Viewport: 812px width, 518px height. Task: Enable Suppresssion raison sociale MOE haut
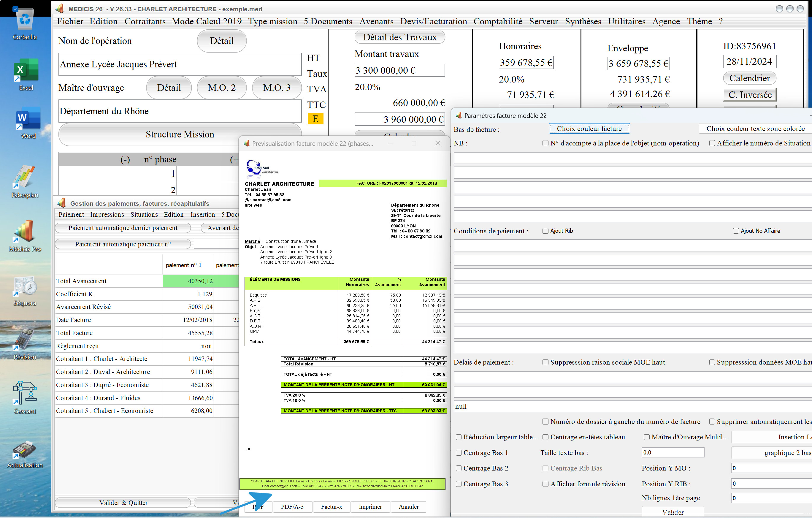click(x=545, y=362)
